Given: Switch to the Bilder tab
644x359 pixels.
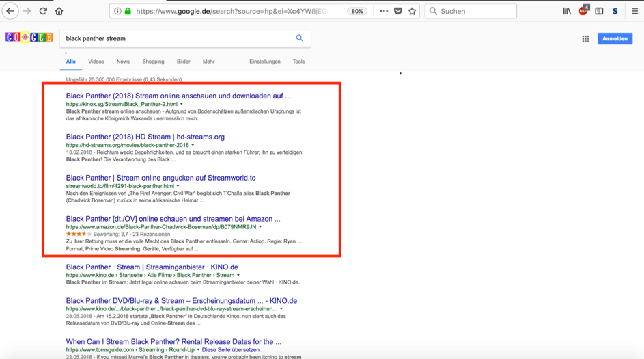Looking at the screenshot, I should [x=183, y=62].
